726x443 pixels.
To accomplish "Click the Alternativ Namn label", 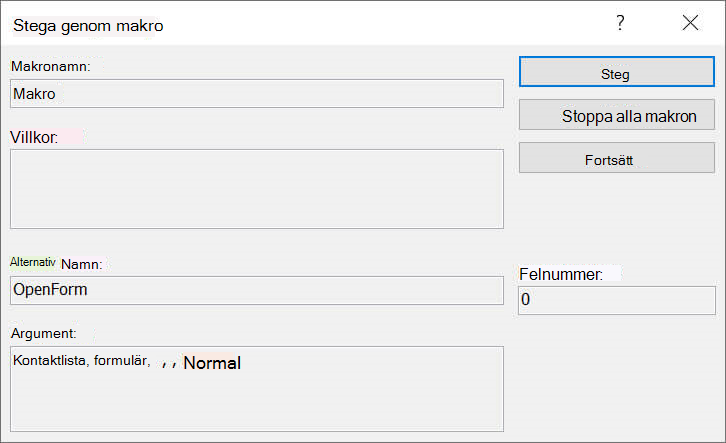I will 56,263.
